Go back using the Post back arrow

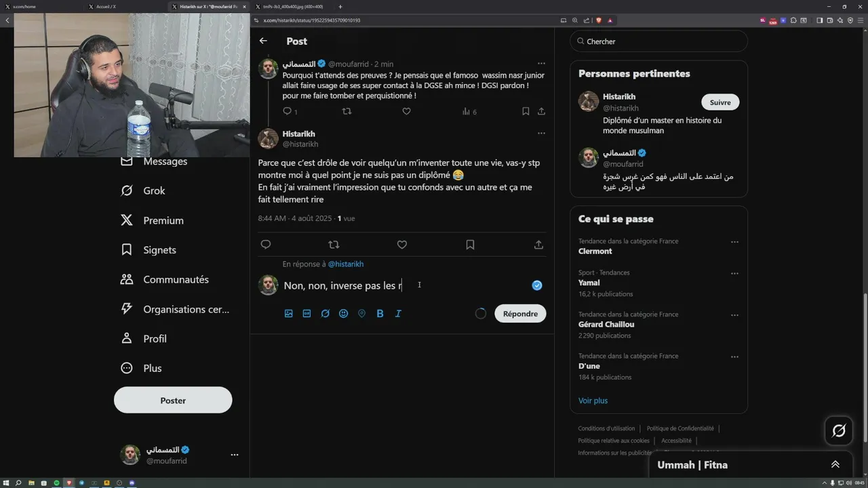(263, 41)
